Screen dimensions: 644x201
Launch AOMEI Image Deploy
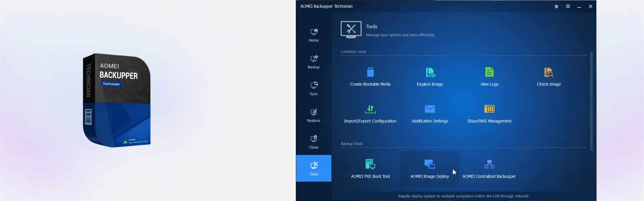(x=430, y=169)
